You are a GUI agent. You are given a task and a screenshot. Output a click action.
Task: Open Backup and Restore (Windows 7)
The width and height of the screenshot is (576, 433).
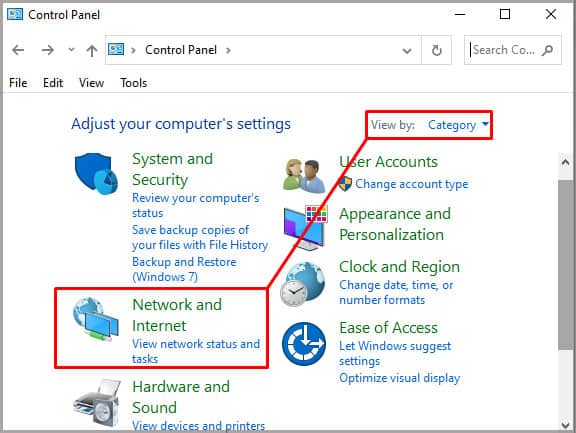[x=184, y=269]
